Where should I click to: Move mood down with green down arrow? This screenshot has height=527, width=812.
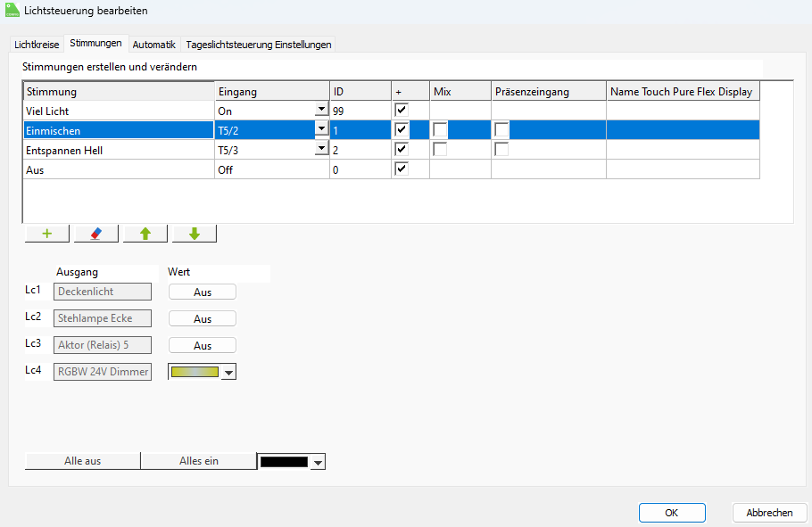(x=195, y=234)
